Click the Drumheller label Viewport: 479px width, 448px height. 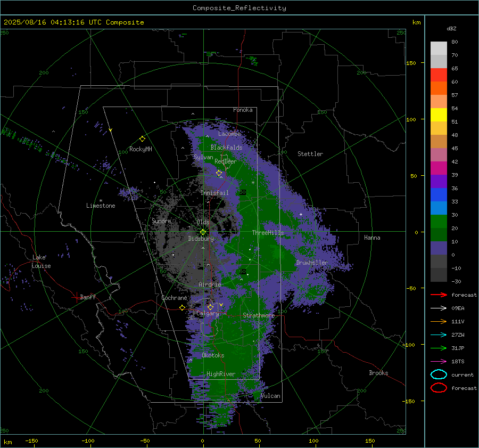point(312,263)
